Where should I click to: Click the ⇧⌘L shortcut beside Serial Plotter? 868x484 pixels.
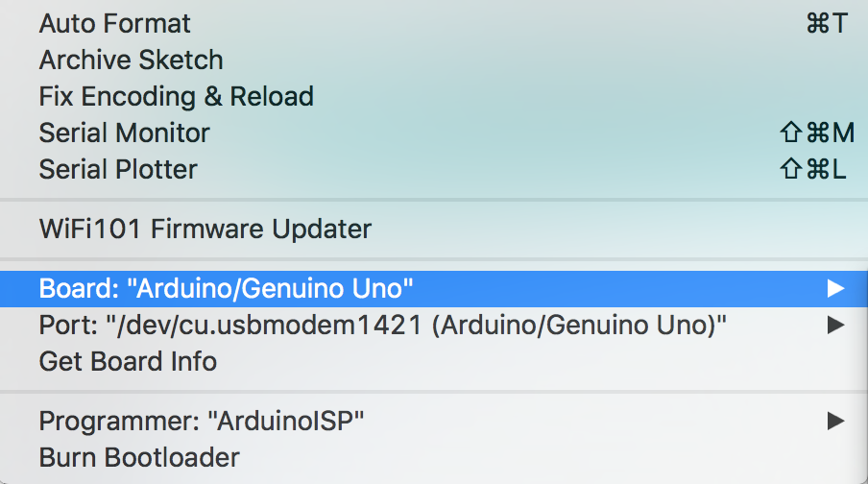(813, 169)
